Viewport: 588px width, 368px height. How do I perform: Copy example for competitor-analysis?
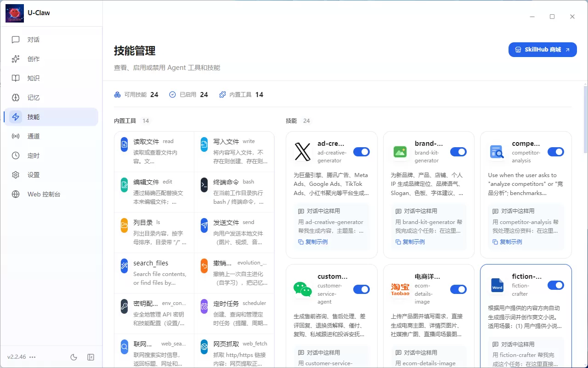pos(507,242)
